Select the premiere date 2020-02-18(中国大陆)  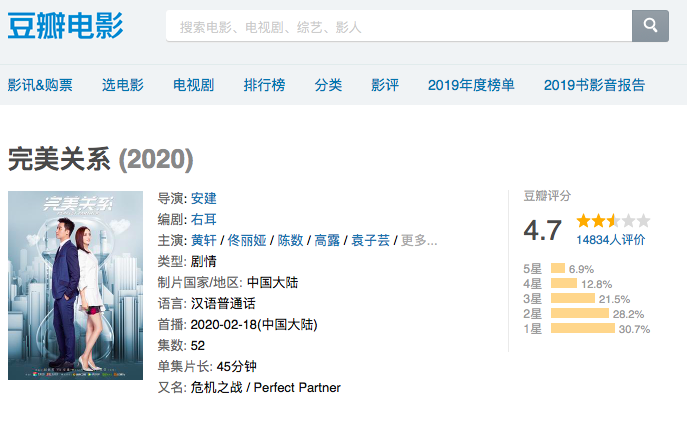(x=254, y=324)
